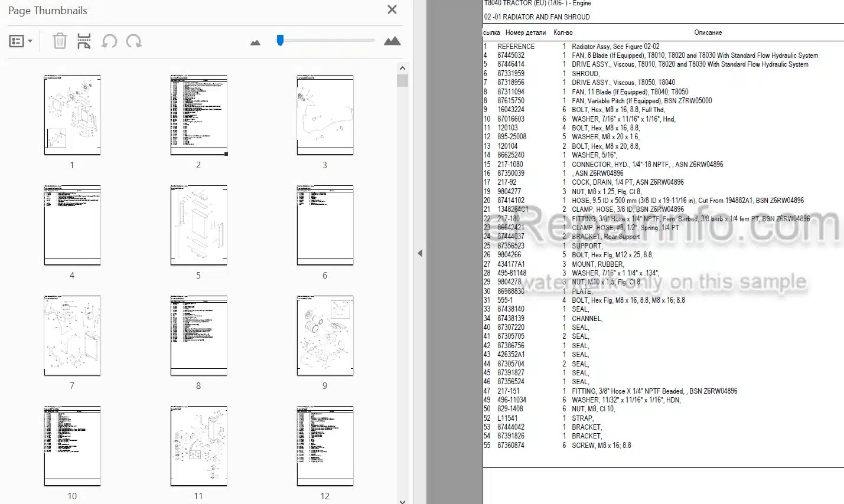Click part number 87016603
Screen dimensions: 844x504
pos(511,119)
